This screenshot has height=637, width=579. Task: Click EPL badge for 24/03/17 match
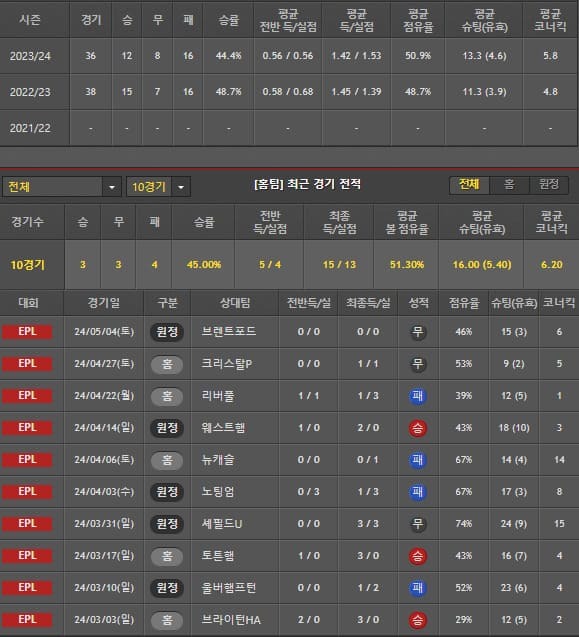pyautogui.click(x=27, y=555)
